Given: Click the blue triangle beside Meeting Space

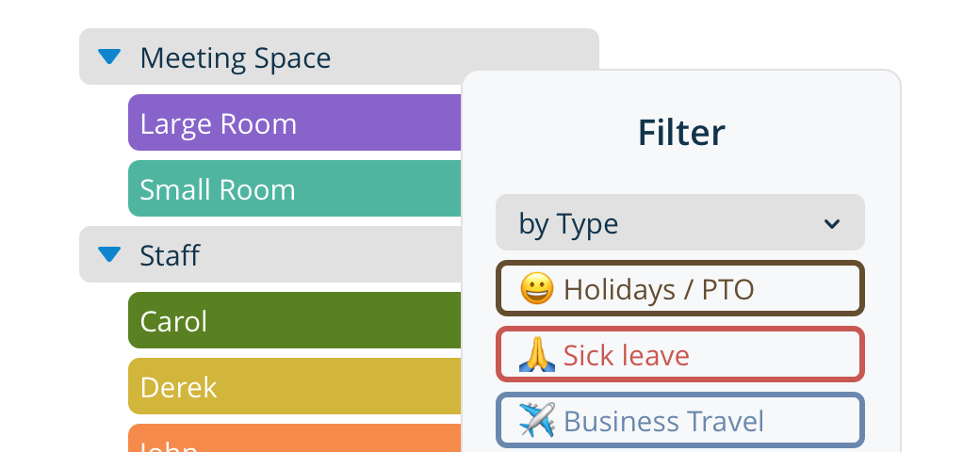Looking at the screenshot, I should point(109,56).
